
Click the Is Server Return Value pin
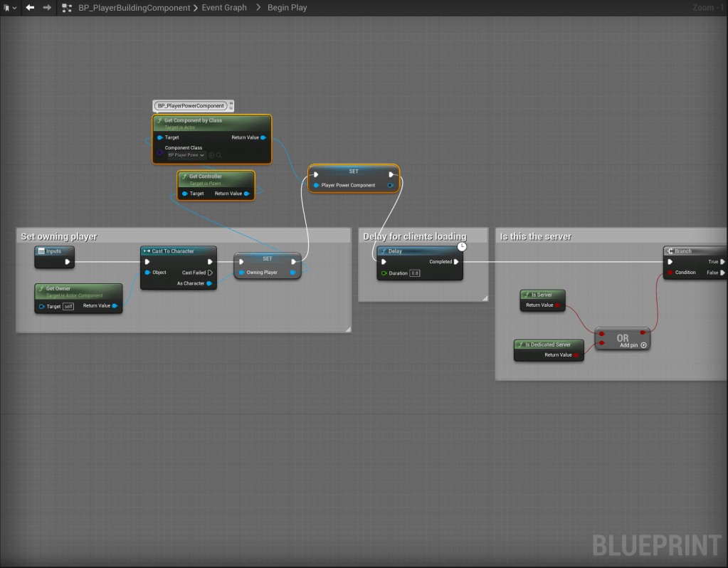point(557,305)
